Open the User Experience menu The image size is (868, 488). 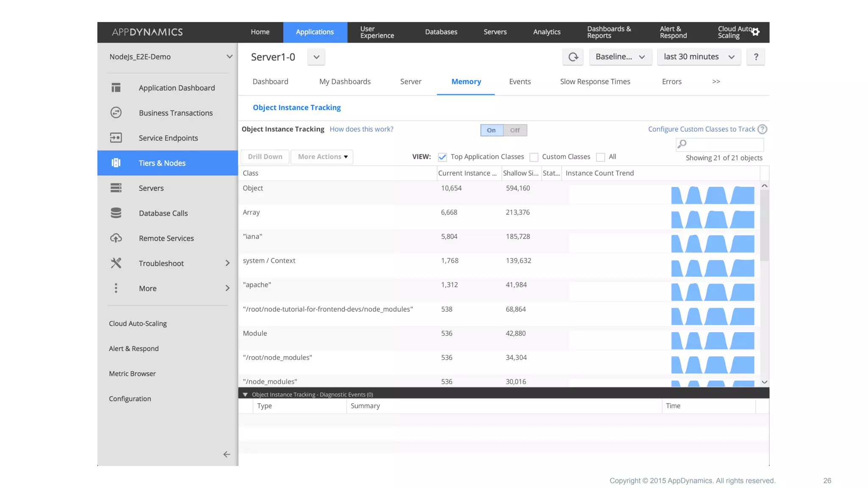tap(377, 32)
